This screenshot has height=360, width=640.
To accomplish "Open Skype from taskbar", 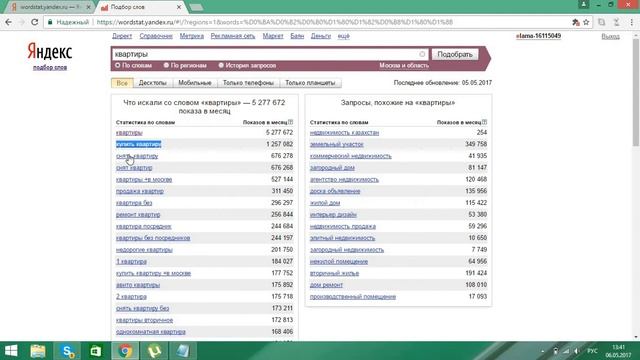I will [67, 351].
